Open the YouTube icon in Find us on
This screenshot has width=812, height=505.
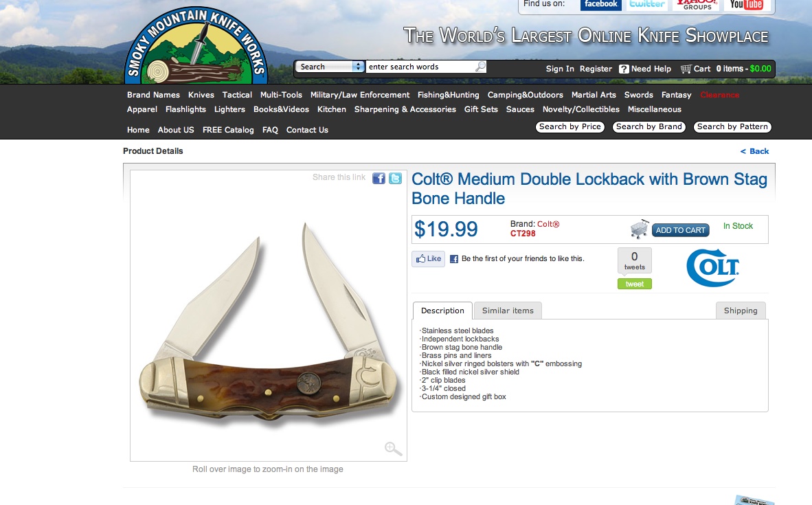coord(746,5)
